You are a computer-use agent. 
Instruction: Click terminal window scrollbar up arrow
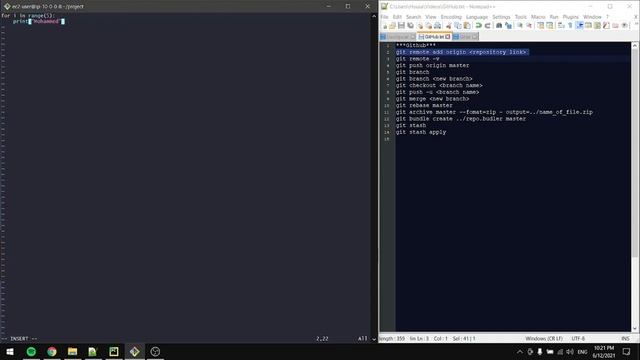[x=374, y=16]
